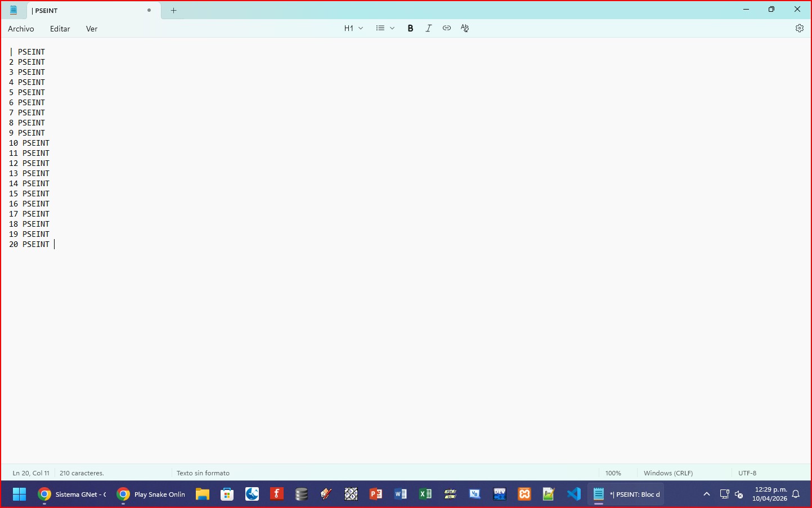Open Excel from the taskbar
Image resolution: width=812 pixels, height=508 pixels.
(425, 494)
